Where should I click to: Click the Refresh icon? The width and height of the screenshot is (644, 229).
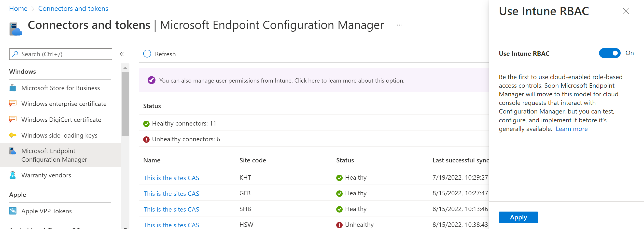147,54
